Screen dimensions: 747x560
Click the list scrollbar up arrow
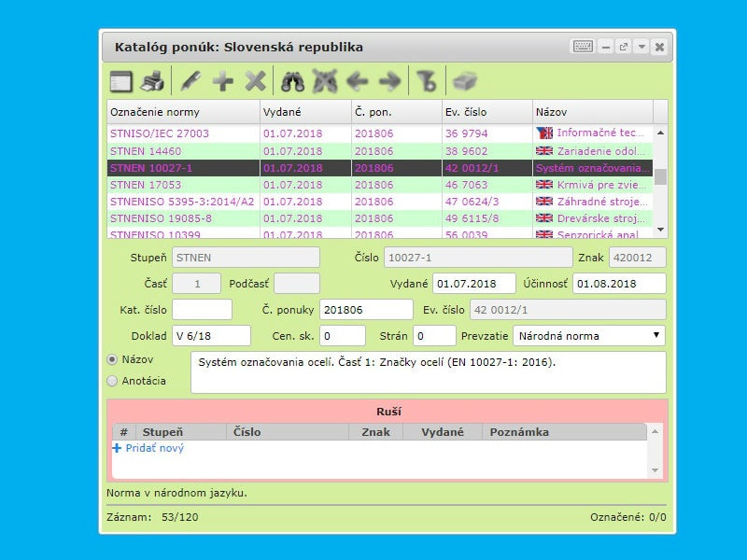[660, 133]
